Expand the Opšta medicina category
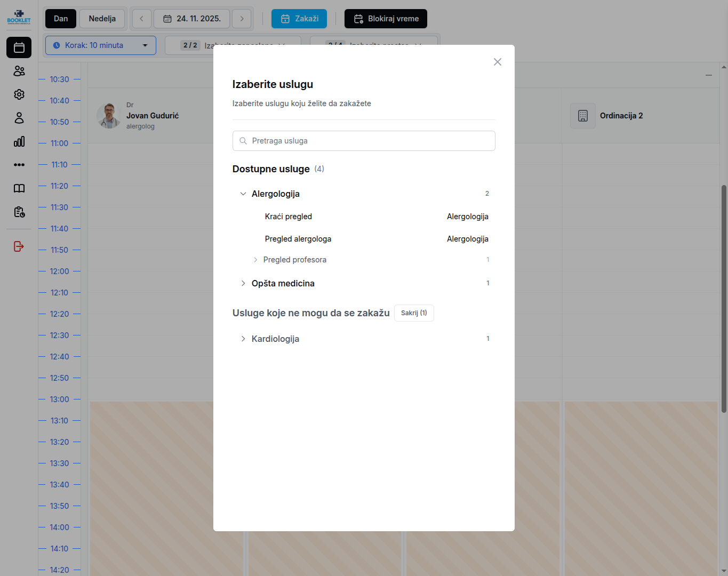Viewport: 728px width, 576px height. point(243,284)
